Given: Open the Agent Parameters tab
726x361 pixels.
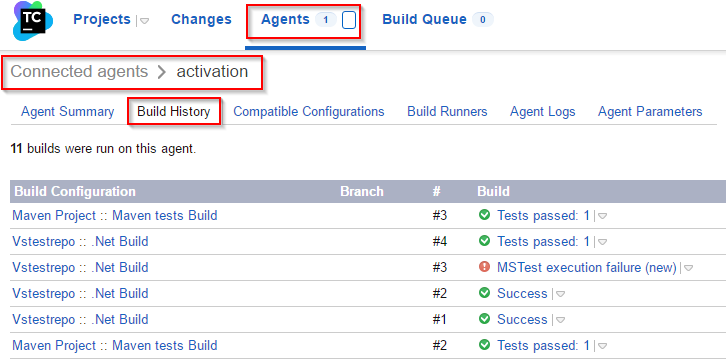Looking at the screenshot, I should tap(650, 112).
